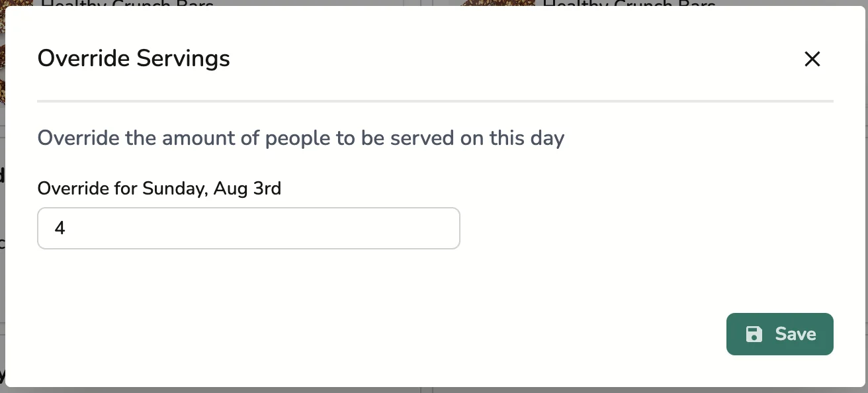
Task: Click the X to close Override Servings dialog
Action: coord(812,59)
